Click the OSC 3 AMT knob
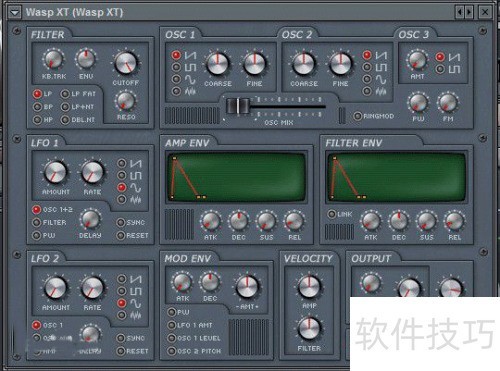The width and height of the screenshot is (500, 371). [417, 61]
